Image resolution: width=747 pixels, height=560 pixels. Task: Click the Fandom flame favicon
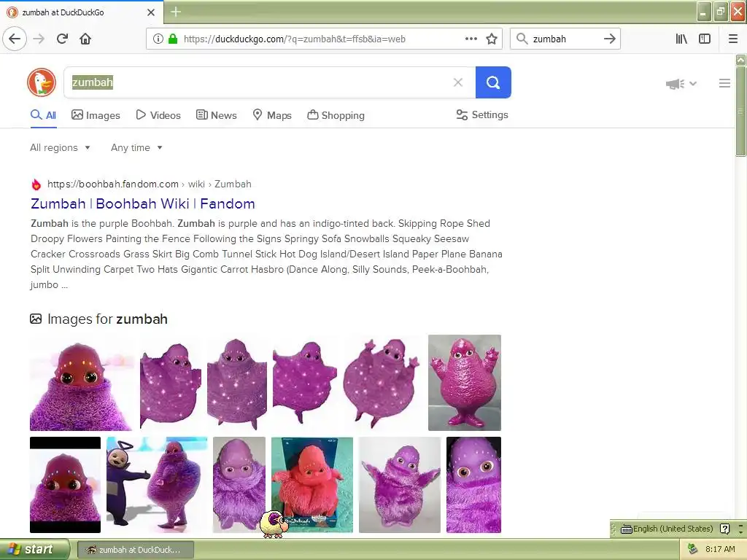(36, 184)
